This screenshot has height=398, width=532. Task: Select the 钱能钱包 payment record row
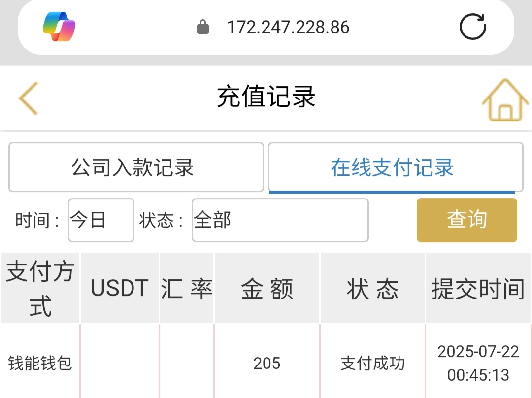[x=40, y=364]
